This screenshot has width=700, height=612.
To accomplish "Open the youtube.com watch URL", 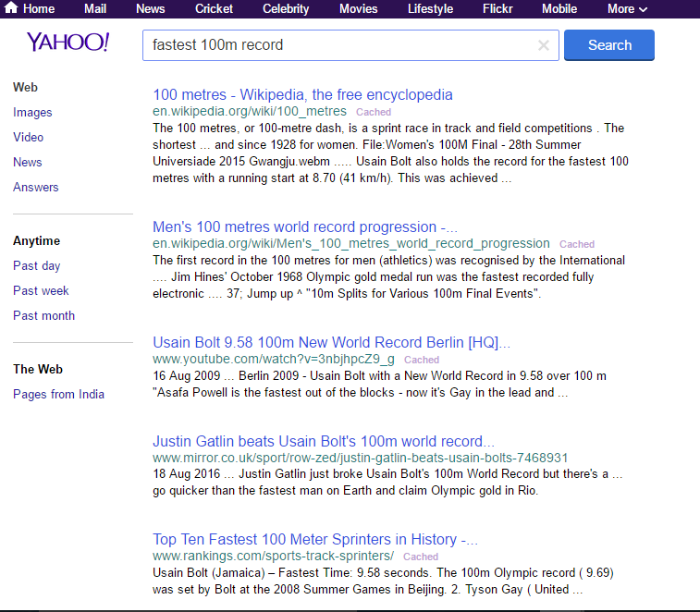I will point(273,359).
